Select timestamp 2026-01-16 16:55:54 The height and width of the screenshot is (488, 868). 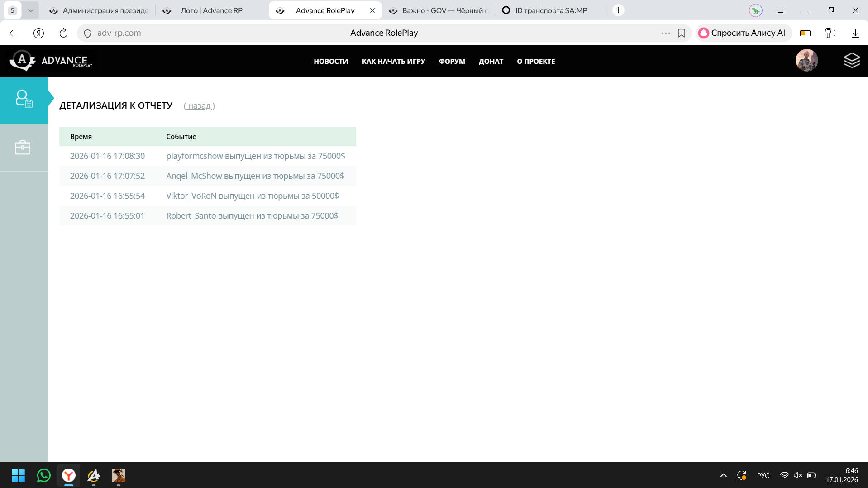click(107, 196)
